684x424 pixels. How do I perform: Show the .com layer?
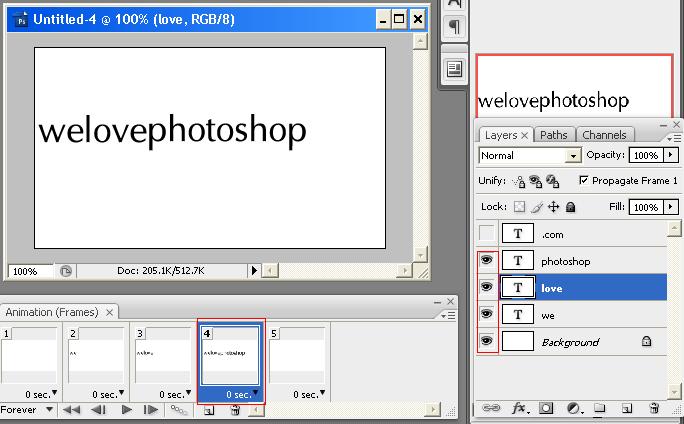pos(486,233)
